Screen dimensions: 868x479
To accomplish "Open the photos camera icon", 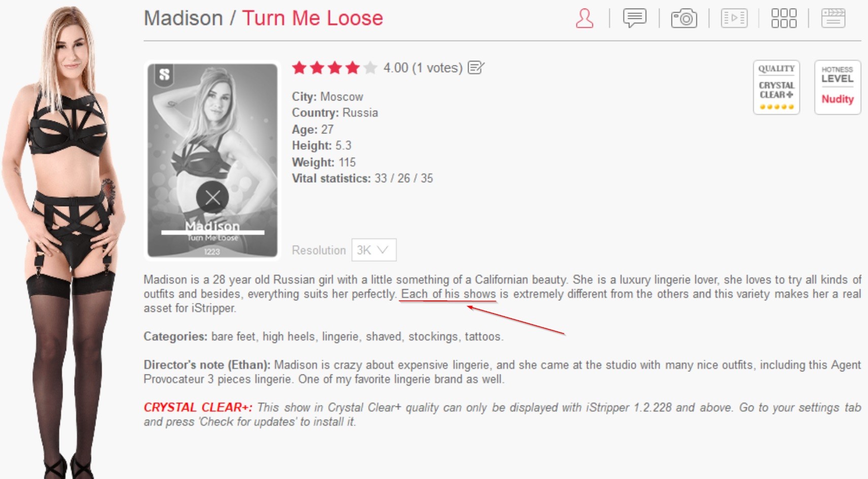I will tap(684, 18).
